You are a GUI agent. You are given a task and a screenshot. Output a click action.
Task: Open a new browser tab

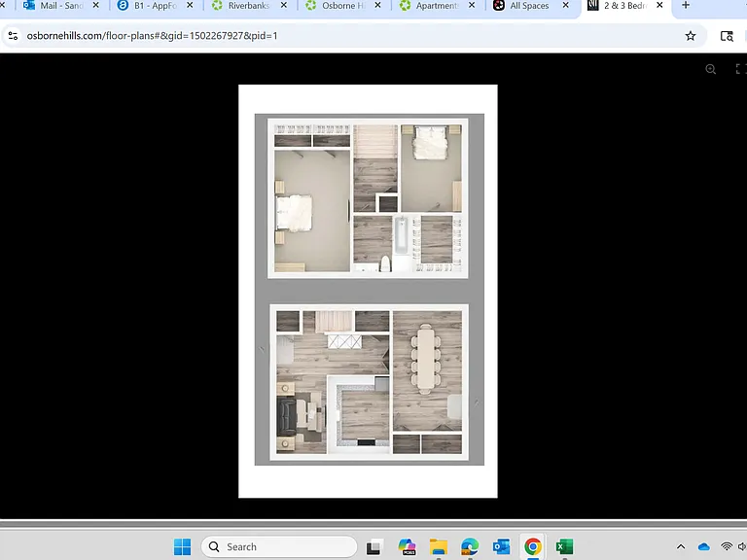686,5
